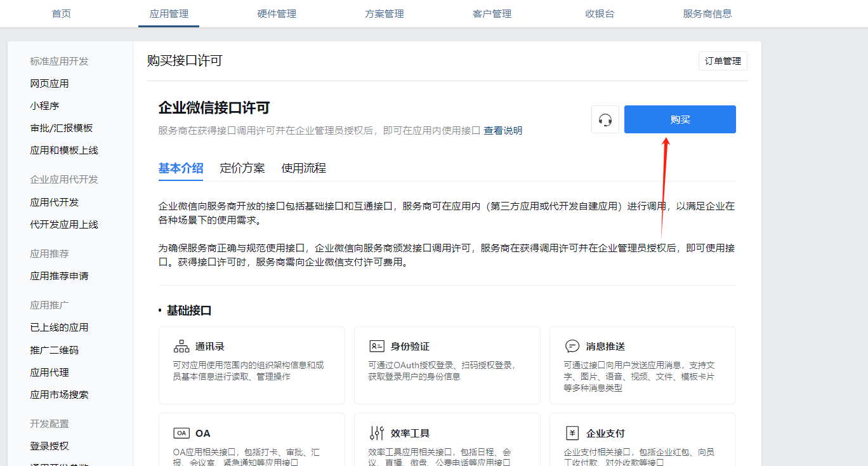Screen dimensions: 868x466
Task: Click the 身份验证 card title
Action: tap(410, 347)
